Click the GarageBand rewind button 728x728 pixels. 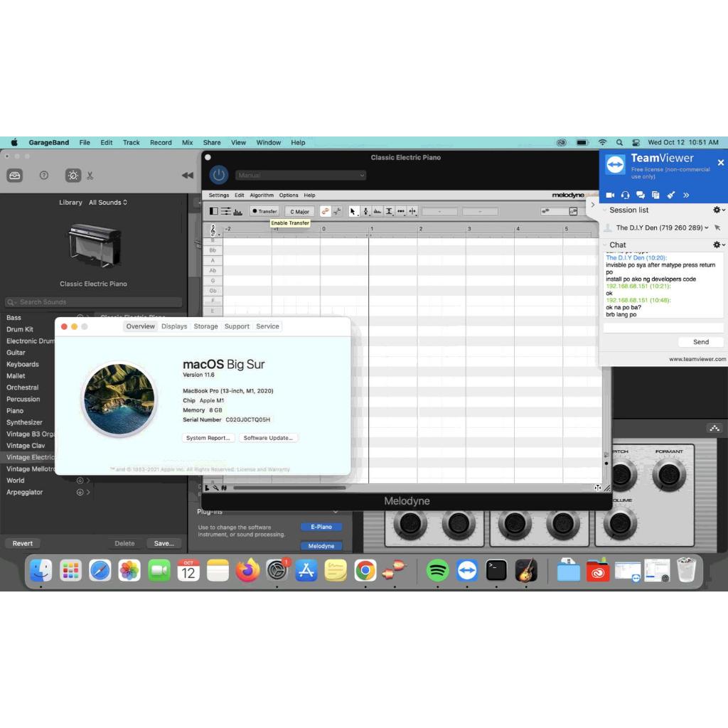[x=187, y=176]
